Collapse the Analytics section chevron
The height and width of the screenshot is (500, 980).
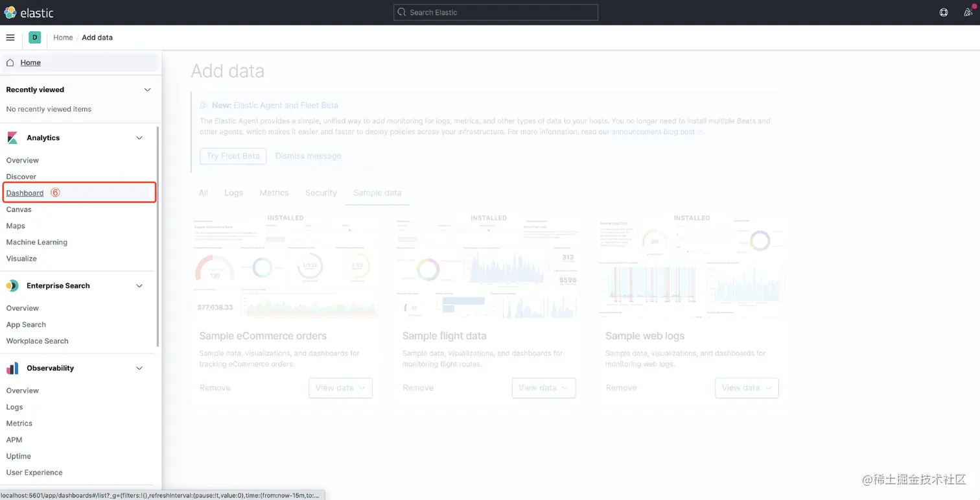[x=139, y=138]
